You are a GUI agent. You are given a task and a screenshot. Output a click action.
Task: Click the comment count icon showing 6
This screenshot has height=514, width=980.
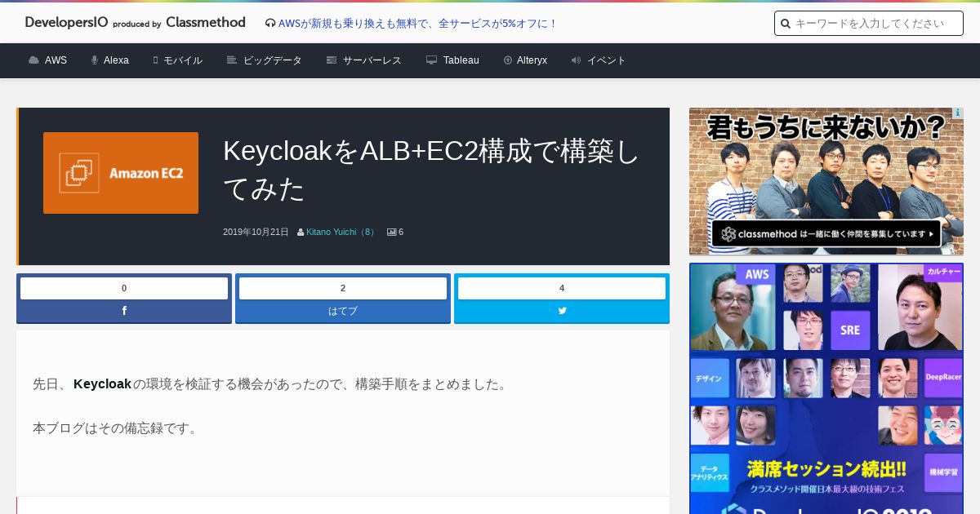click(391, 232)
